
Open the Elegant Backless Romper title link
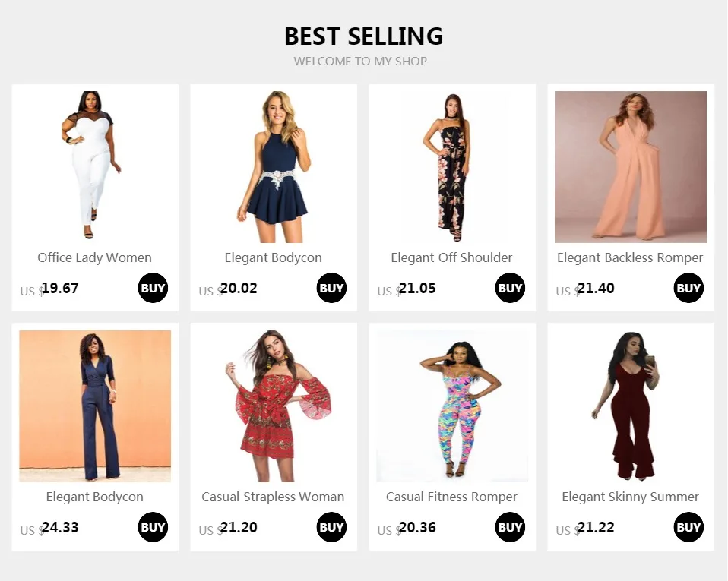pos(631,257)
